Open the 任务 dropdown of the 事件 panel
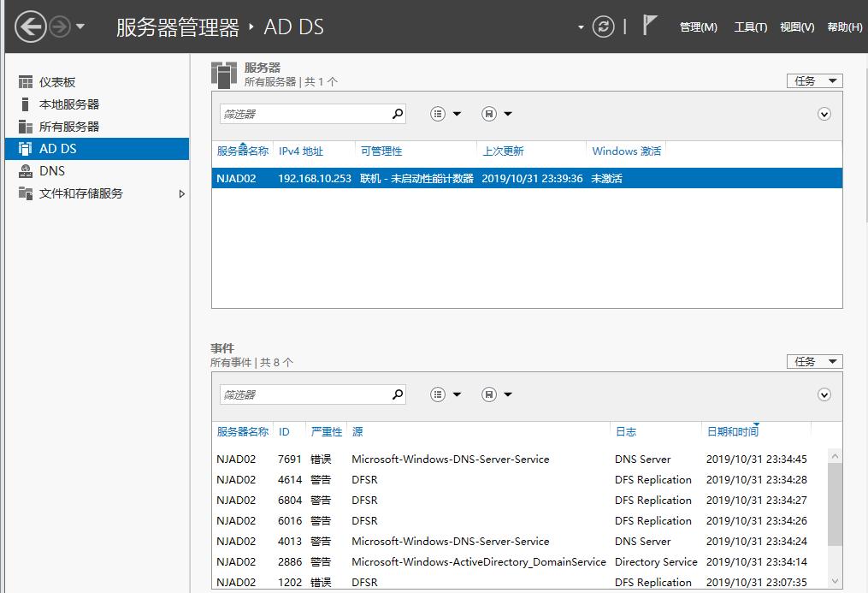Viewport: 868px width, 593px height. coord(813,360)
